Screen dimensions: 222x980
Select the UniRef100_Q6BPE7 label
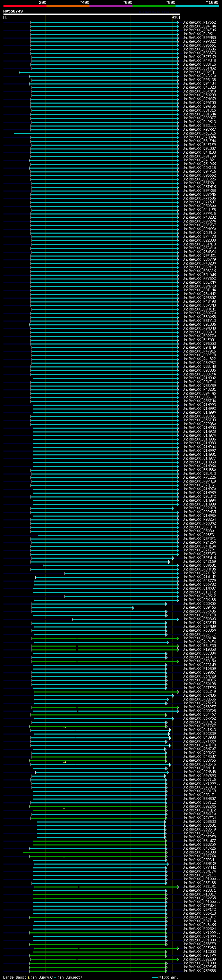199,707
